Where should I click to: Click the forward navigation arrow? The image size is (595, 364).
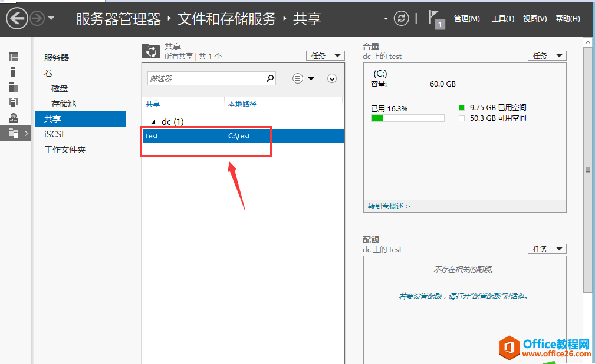coord(37,18)
